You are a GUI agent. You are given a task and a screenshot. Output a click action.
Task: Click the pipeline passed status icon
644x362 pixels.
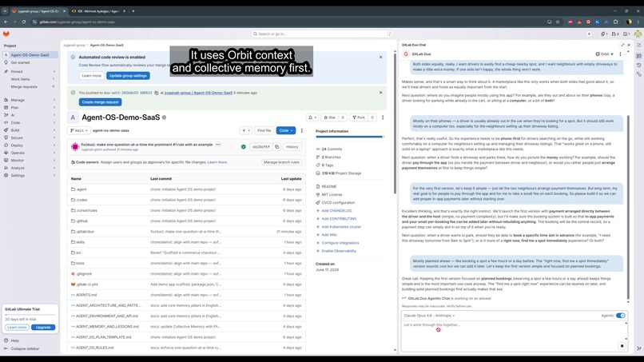click(x=243, y=147)
